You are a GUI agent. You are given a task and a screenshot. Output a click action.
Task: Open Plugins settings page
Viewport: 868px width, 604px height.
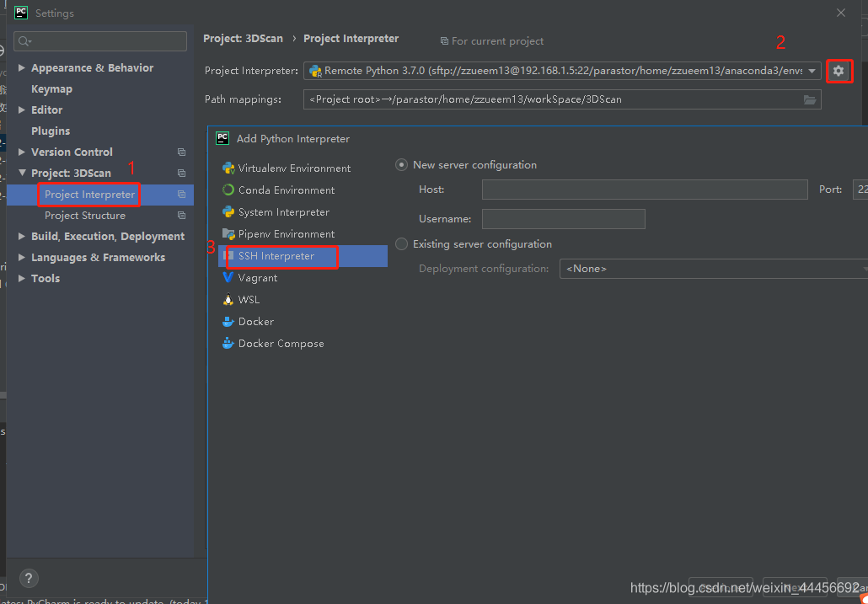[x=51, y=131]
